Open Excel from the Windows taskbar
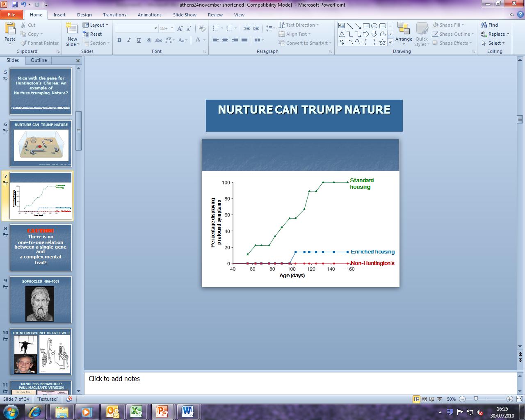Image resolution: width=525 pixels, height=420 pixels. [x=136, y=411]
